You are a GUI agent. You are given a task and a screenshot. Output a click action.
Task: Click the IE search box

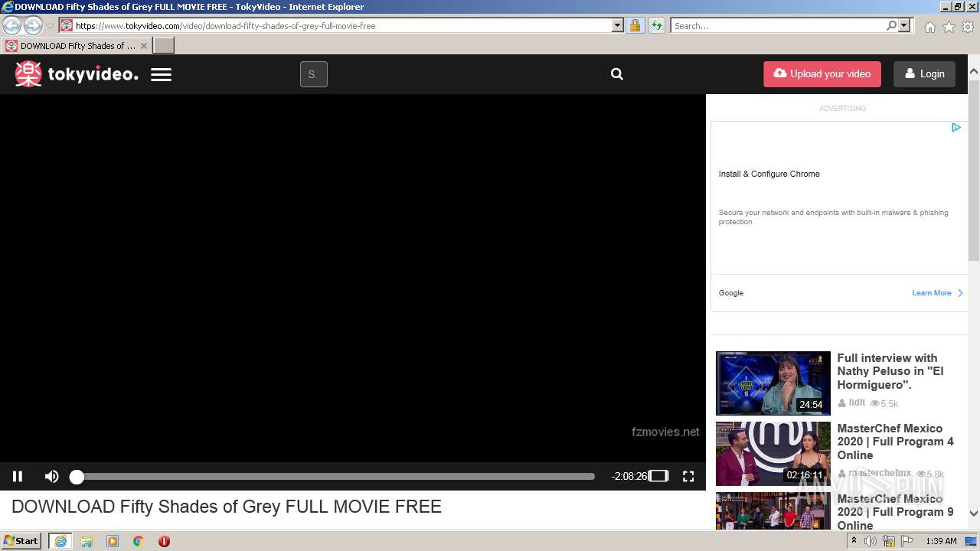click(x=778, y=25)
